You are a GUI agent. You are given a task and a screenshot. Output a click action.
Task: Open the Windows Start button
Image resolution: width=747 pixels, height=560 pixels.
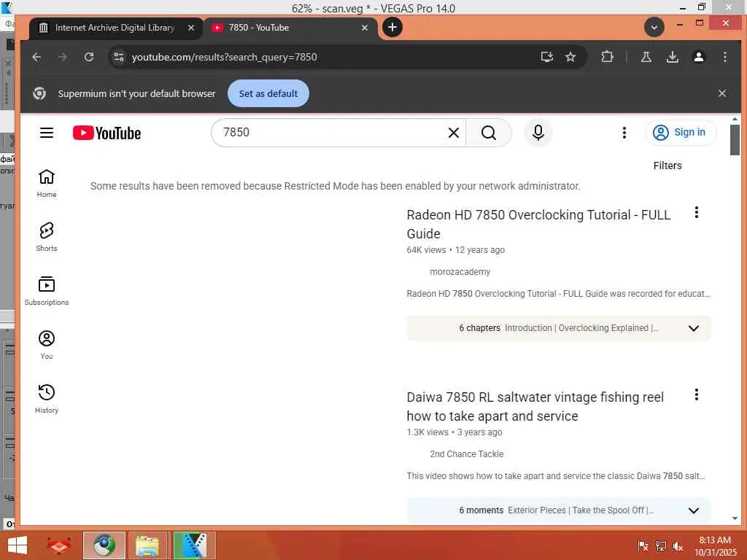coord(18,545)
